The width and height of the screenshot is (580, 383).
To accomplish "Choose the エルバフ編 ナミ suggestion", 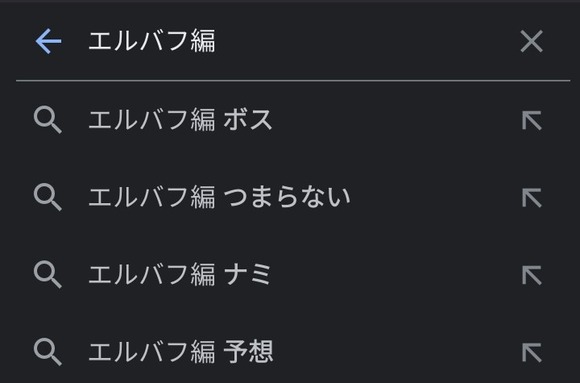I will 290,275.
